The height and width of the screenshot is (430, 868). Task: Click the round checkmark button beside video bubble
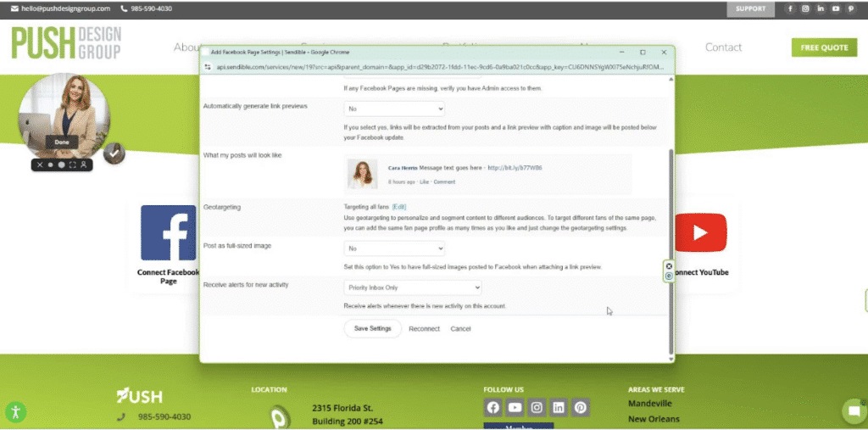click(x=114, y=154)
